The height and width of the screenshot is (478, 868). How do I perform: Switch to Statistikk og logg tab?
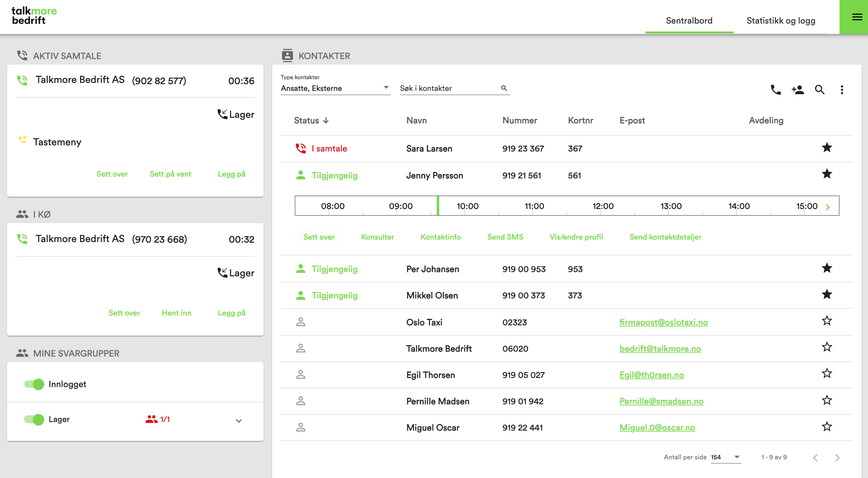[780, 21]
